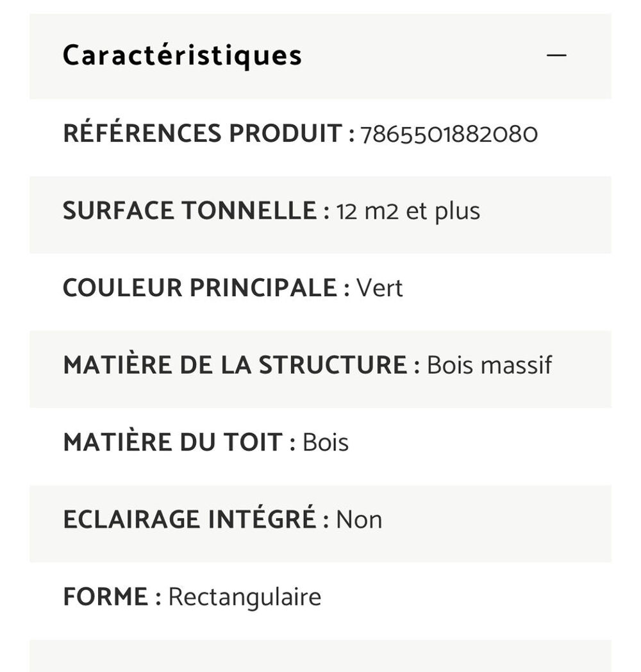Click the ECLAIRAGE INTÉGRÉ label
Viewport: 641px width, 672px height.
[x=196, y=519]
